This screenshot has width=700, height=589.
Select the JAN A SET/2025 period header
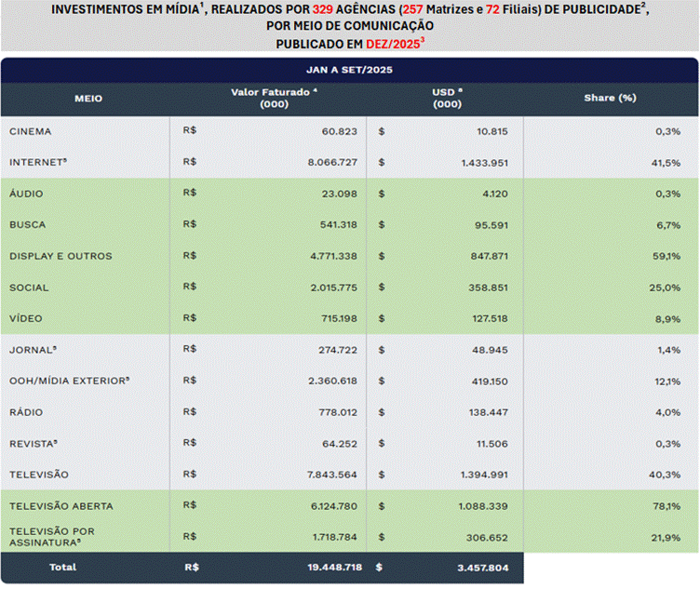(x=349, y=70)
